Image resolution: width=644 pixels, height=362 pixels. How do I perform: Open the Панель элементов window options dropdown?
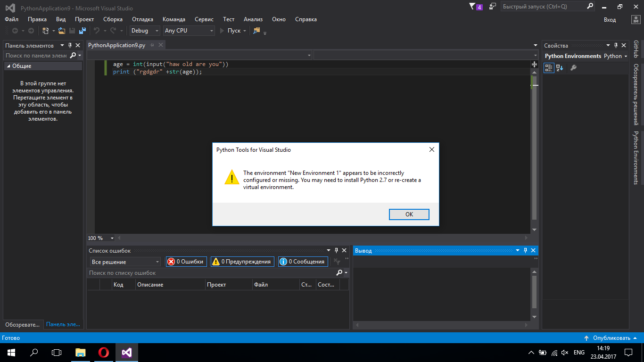pyautogui.click(x=62, y=45)
